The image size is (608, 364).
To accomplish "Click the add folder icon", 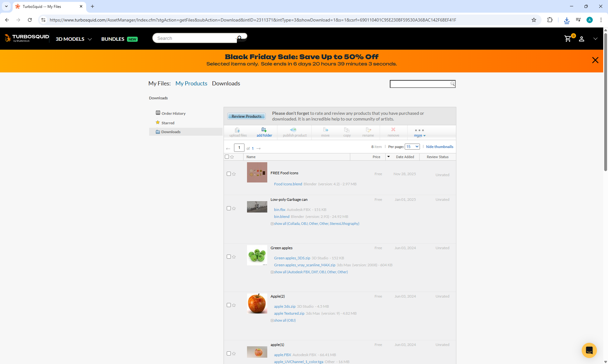I will [x=264, y=130].
